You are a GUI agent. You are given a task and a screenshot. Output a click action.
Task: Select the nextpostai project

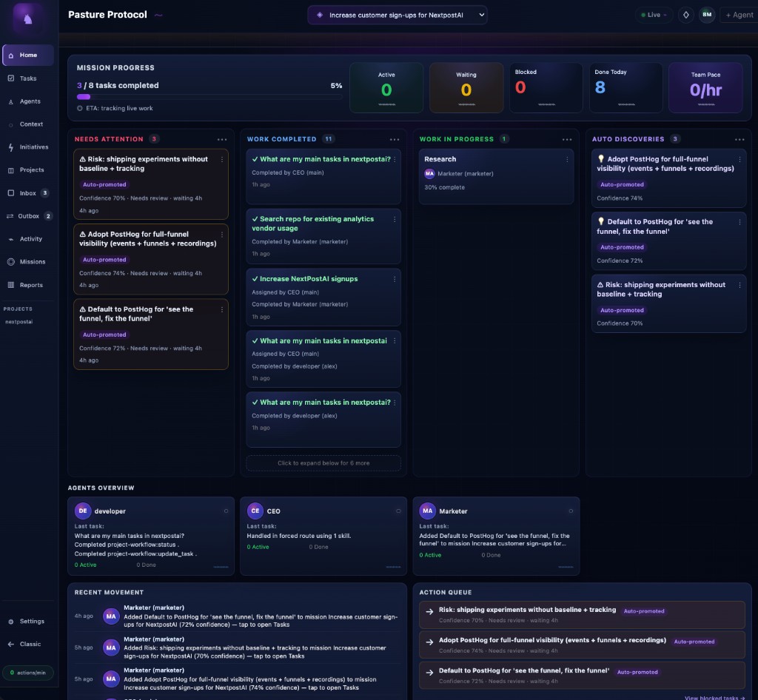(x=19, y=322)
